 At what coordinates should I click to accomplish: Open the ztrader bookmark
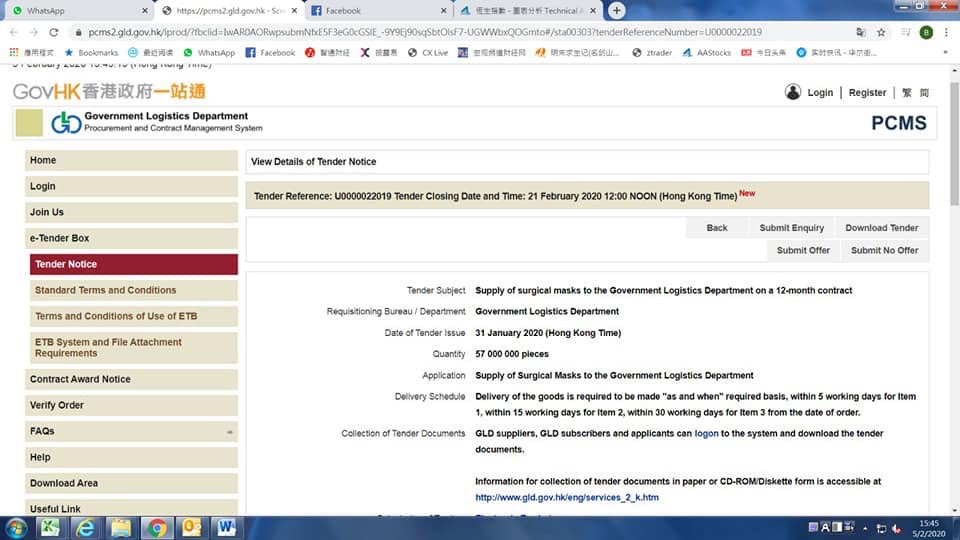coord(652,53)
